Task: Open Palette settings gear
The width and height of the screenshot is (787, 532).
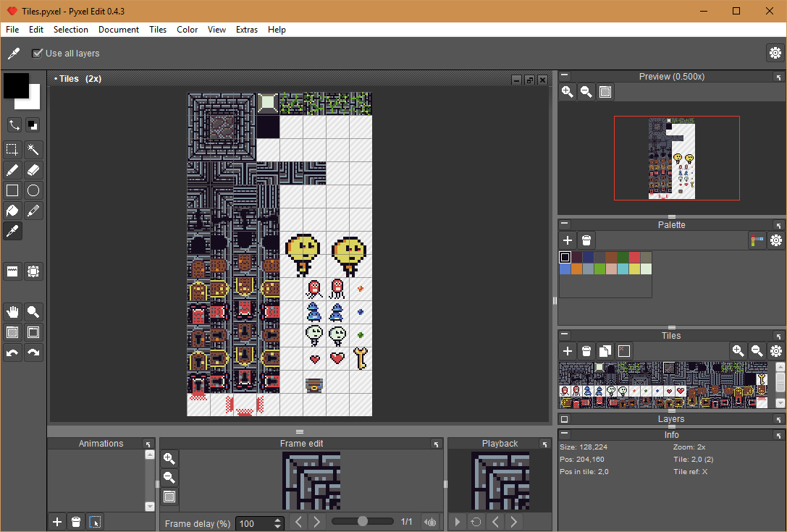Action: point(776,240)
